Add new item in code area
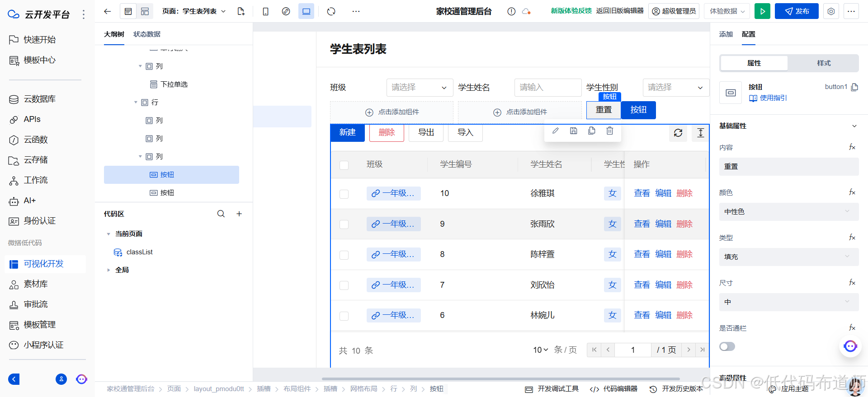 239,214
